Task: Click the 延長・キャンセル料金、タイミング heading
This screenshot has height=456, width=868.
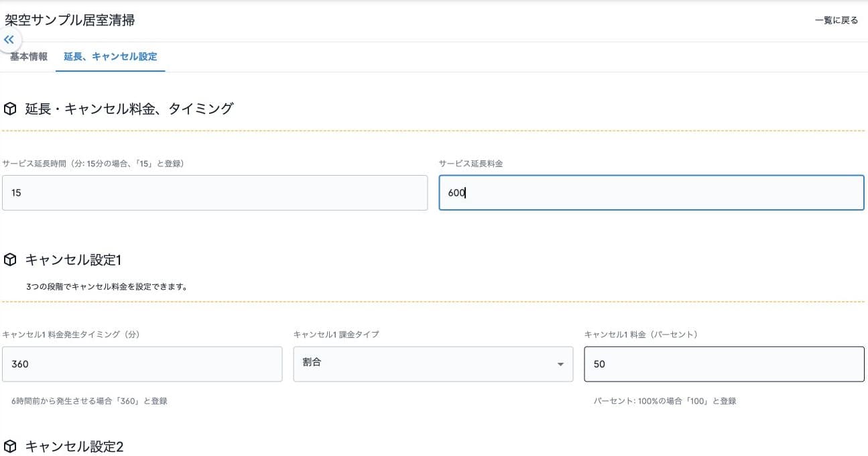Action: [x=129, y=109]
